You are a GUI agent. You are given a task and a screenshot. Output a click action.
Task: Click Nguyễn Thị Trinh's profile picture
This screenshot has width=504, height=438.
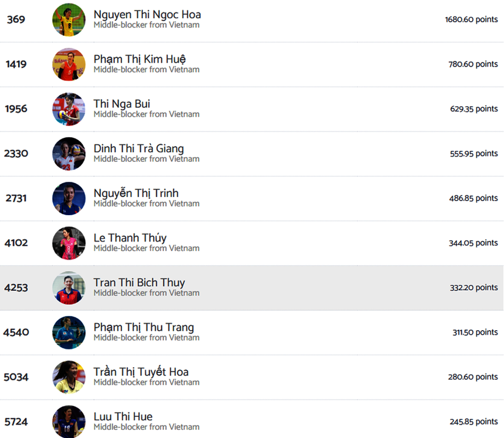[69, 198]
